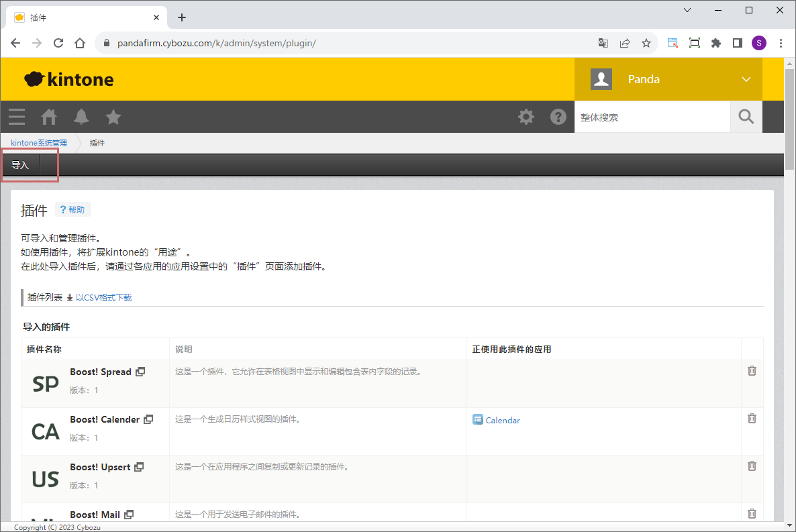796x532 pixels.
Task: Click the search magnifier button
Action: (746, 117)
